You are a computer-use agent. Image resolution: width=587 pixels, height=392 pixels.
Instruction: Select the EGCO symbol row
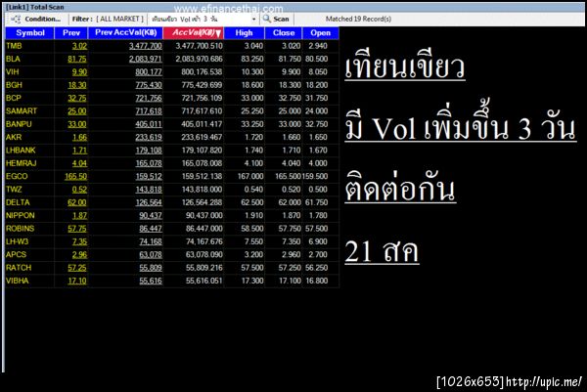pos(172,176)
